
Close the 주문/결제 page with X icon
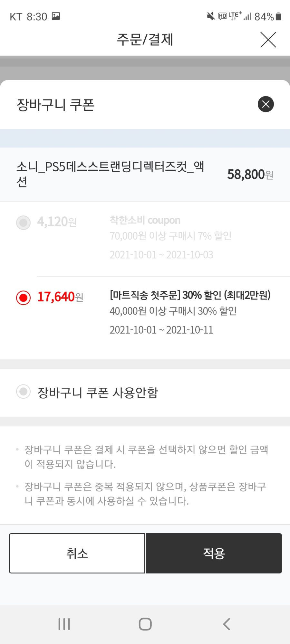[268, 40]
